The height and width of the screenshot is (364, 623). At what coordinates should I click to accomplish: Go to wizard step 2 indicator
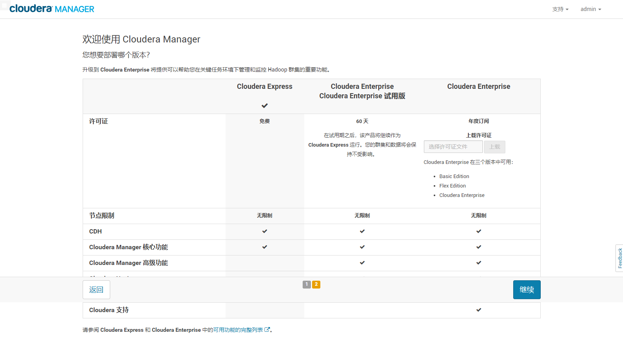[316, 284]
